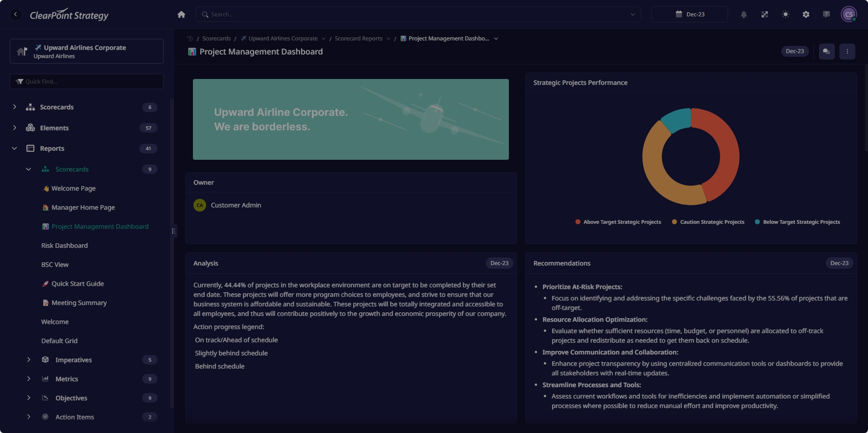
Task: Click the Scorecards breadcrumb link
Action: (x=216, y=39)
